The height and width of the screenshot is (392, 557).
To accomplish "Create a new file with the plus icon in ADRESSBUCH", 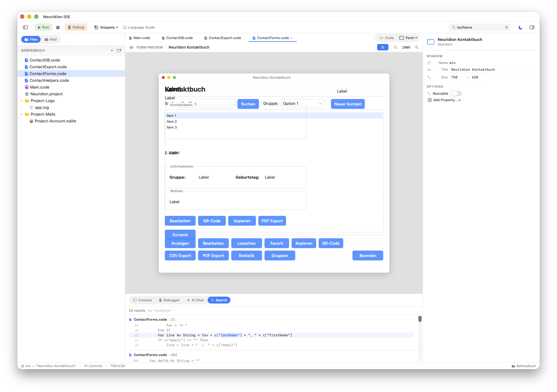I will tap(112, 50).
